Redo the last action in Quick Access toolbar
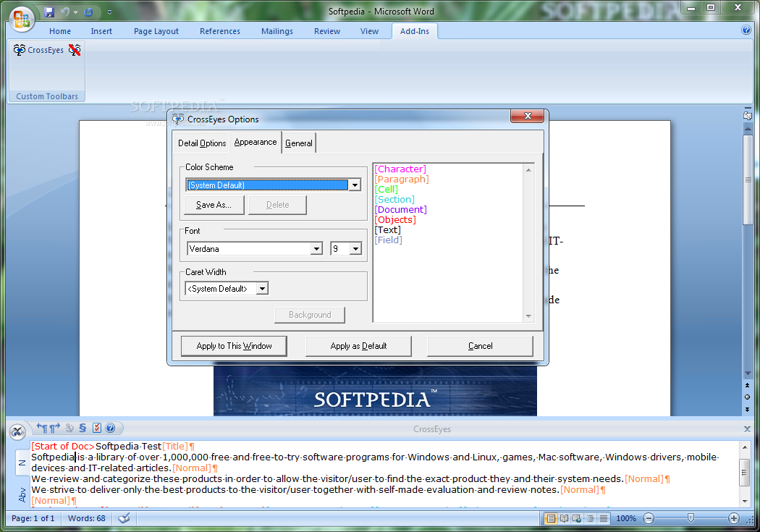Screen dimensions: 760x532 [x=88, y=12]
